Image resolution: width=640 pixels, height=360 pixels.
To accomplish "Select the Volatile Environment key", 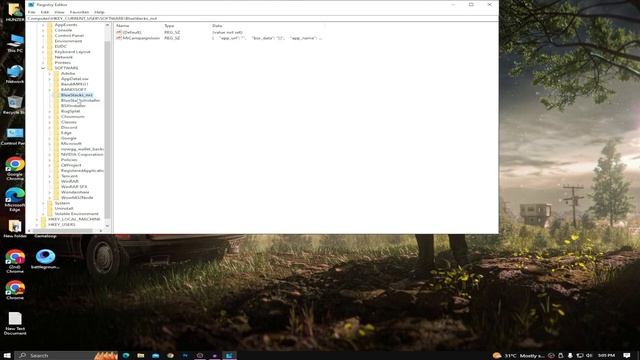I will [x=76, y=213].
